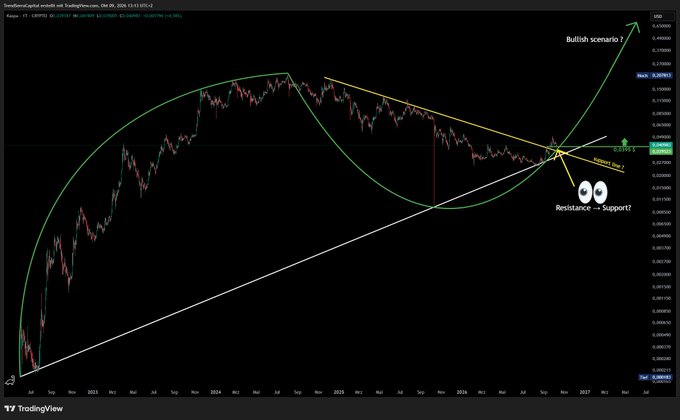680x420 pixels.
Task: Click the Kaspa · 1T · CRYPTO symbol legend
Action: click(27, 16)
